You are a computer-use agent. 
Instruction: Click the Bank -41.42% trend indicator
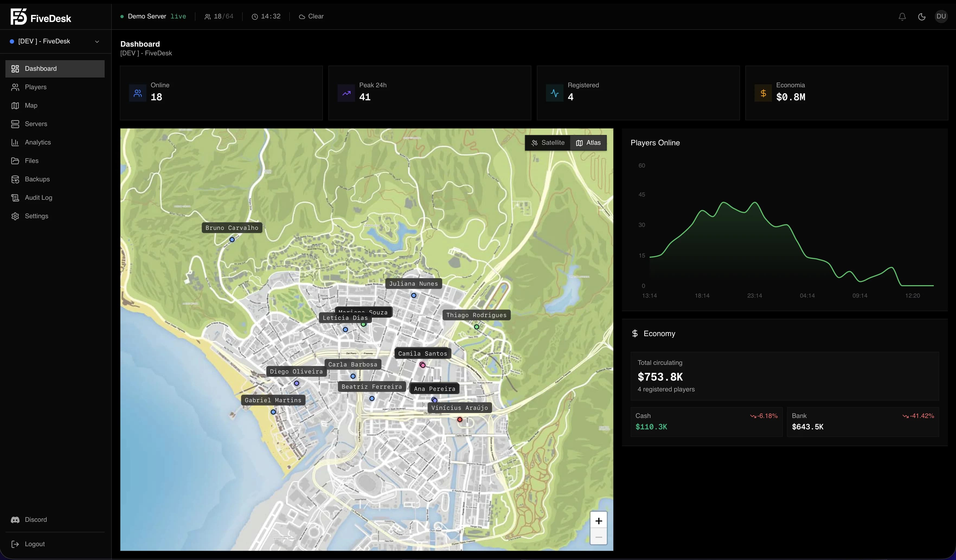pos(918,416)
